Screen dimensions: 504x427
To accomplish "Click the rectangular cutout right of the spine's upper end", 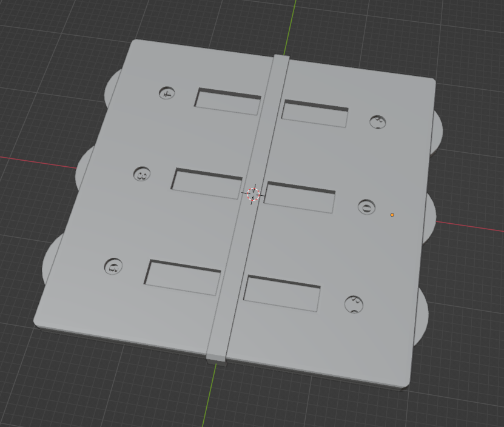I will point(315,113).
